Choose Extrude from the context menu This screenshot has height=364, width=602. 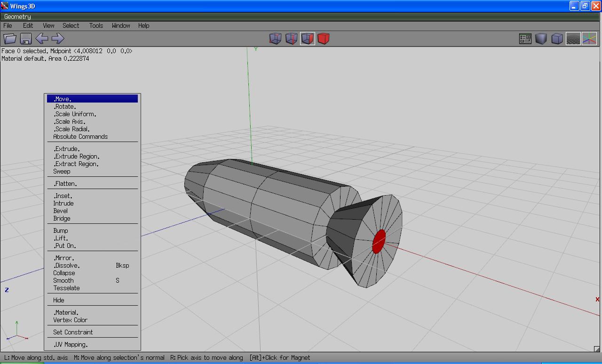[67, 149]
